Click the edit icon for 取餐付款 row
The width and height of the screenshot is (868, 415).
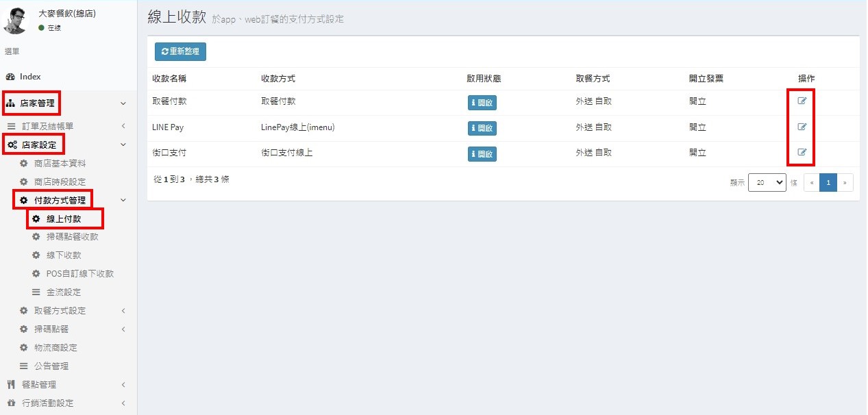802,101
